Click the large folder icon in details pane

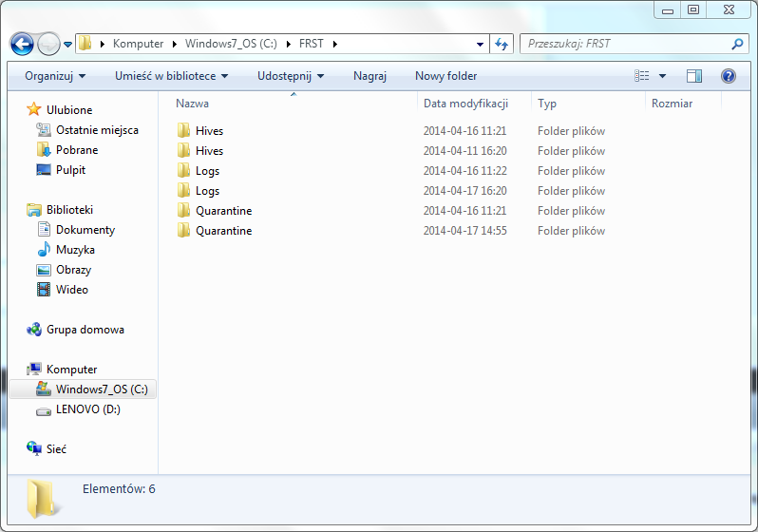pyautogui.click(x=44, y=499)
